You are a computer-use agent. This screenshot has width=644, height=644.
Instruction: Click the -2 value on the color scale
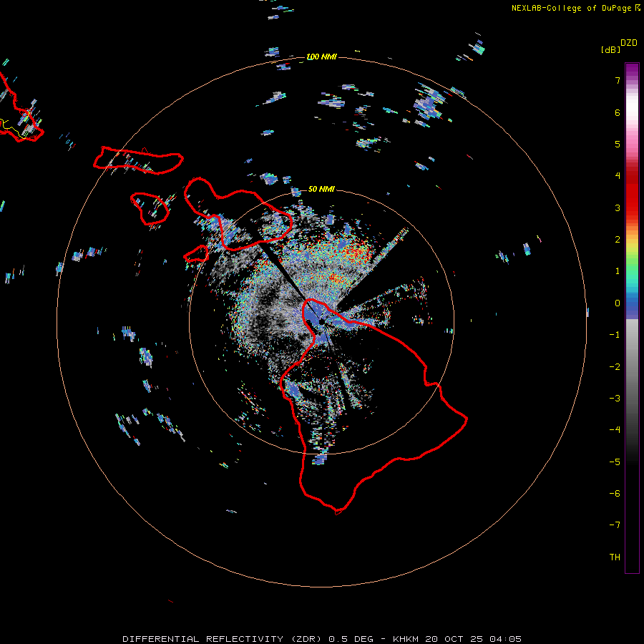click(x=615, y=367)
